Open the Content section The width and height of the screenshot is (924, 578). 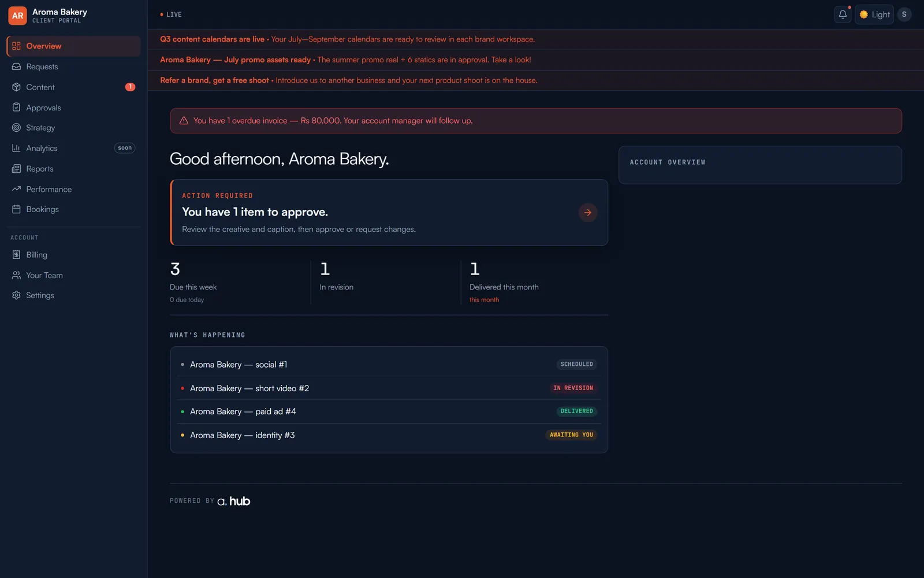(73, 87)
